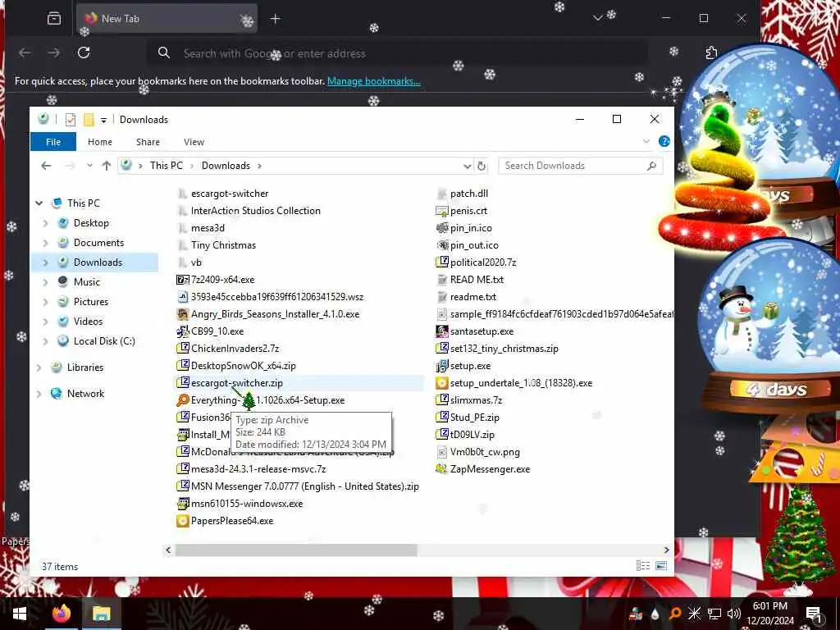Select the political2020.7z archive icon
The image size is (840, 630).
point(442,262)
